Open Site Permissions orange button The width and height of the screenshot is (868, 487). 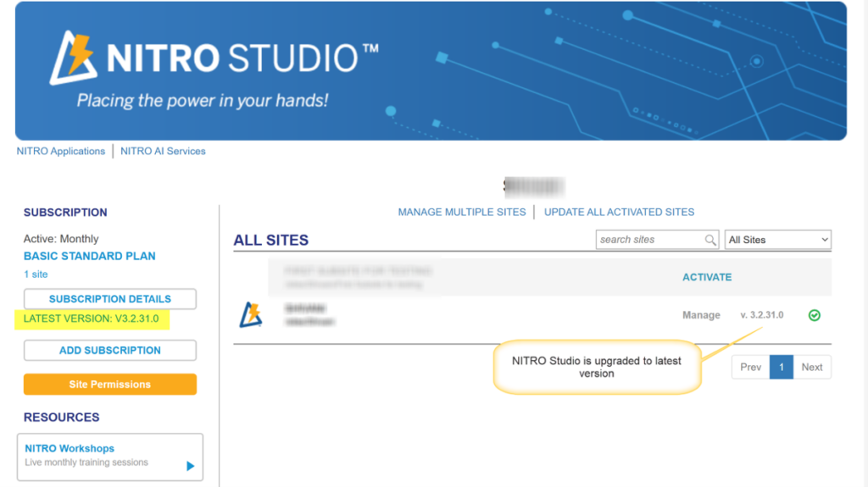point(110,384)
